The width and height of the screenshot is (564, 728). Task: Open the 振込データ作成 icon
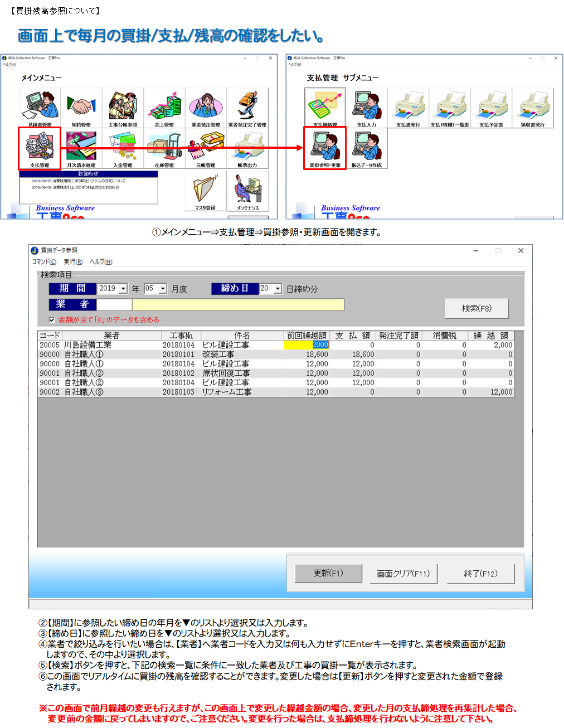pos(367,148)
